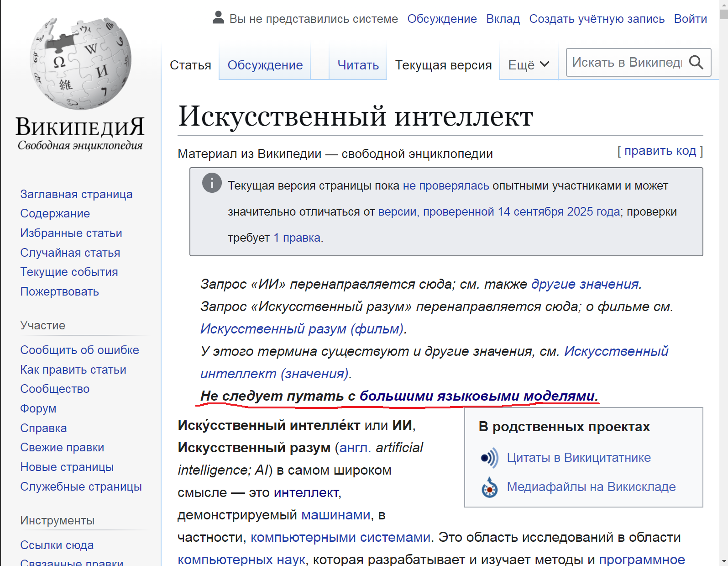Click Цитаты в Викицитатнике link

pos(578,458)
